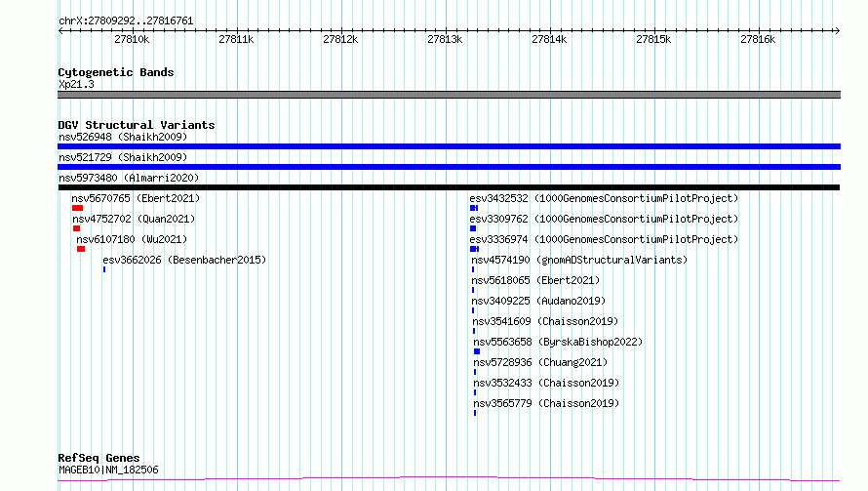Open variant nsv5618065 (Ebert2021)
This screenshot has width=868, height=491.
tap(535, 280)
